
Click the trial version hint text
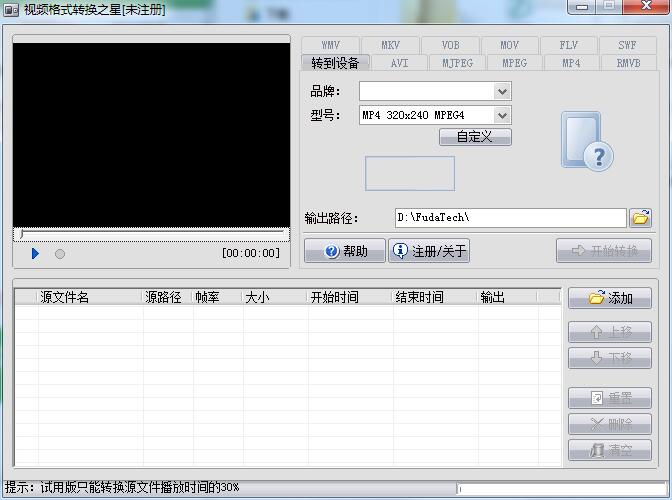pos(122,487)
